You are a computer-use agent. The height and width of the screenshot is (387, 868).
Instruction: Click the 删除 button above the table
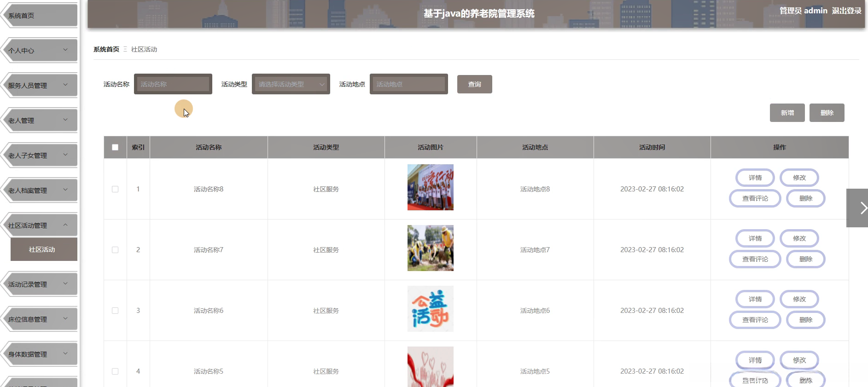(x=827, y=113)
